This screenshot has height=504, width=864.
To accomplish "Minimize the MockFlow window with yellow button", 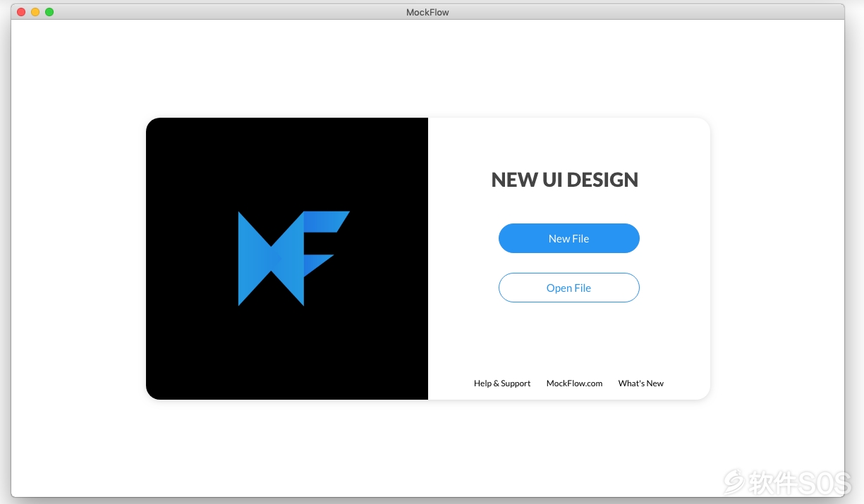I will [x=35, y=12].
